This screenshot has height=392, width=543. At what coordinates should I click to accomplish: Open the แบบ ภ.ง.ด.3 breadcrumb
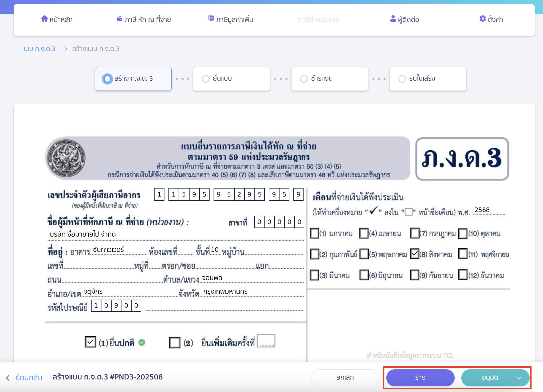pyautogui.click(x=39, y=49)
